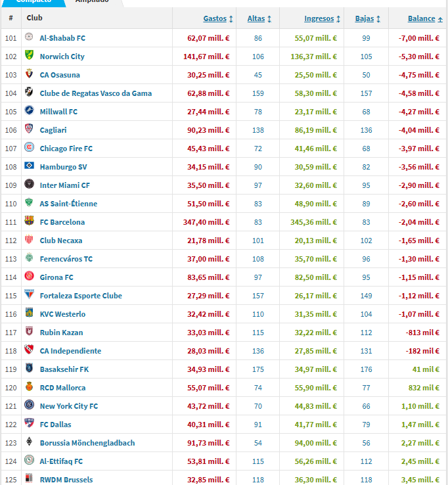Viewport: 448px width, 485px height.
Task: Click the Rubin Kazan crest
Action: 29,331
